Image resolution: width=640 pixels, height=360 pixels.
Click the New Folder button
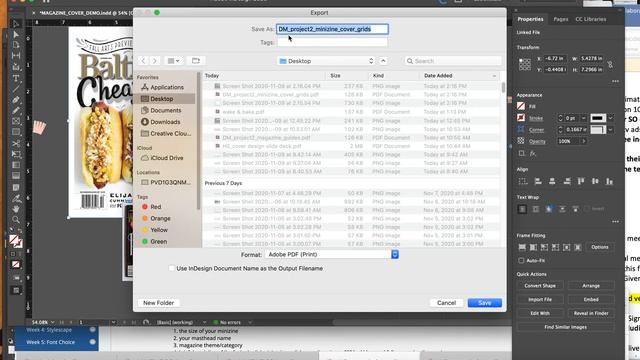pyautogui.click(x=158, y=303)
